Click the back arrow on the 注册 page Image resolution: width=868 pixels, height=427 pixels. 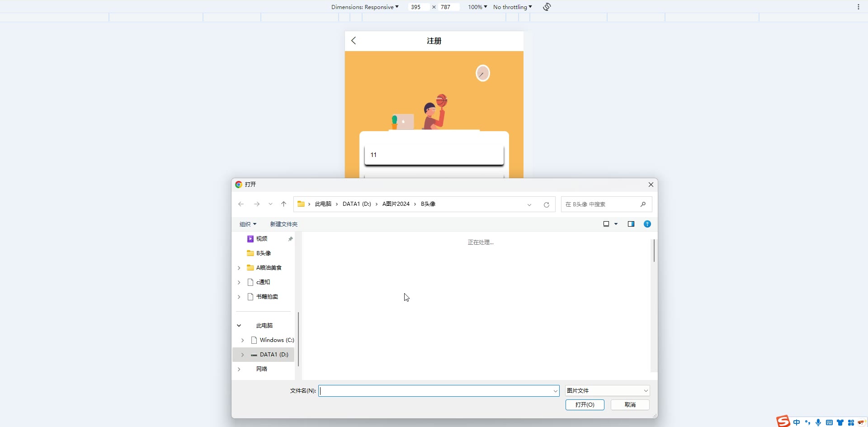click(x=354, y=41)
